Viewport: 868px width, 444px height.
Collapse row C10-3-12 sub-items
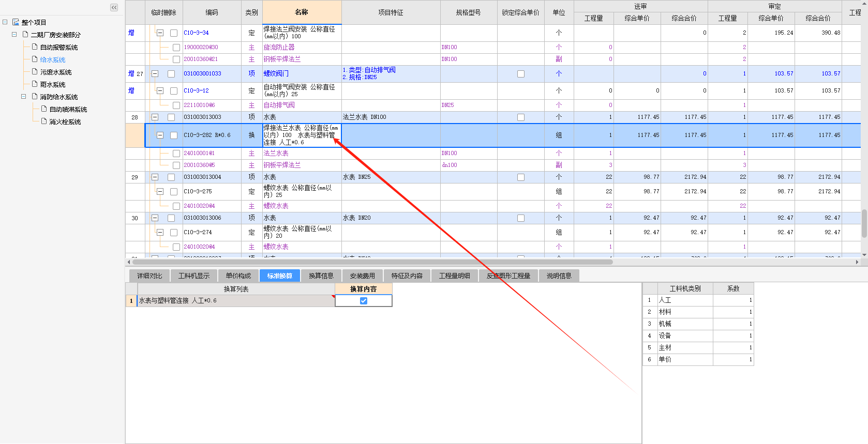pos(160,90)
